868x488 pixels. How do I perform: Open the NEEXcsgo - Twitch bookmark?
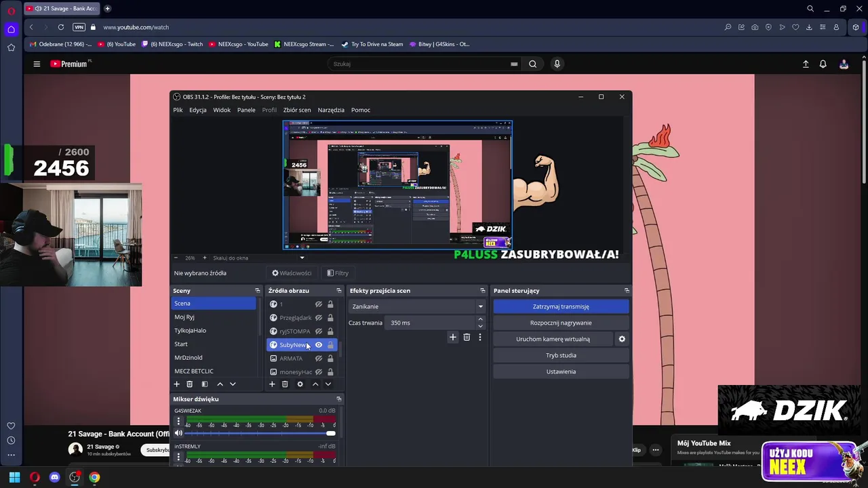172,44
